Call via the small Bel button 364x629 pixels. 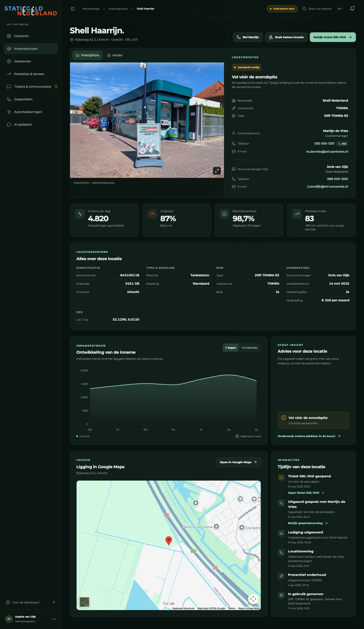click(x=342, y=144)
